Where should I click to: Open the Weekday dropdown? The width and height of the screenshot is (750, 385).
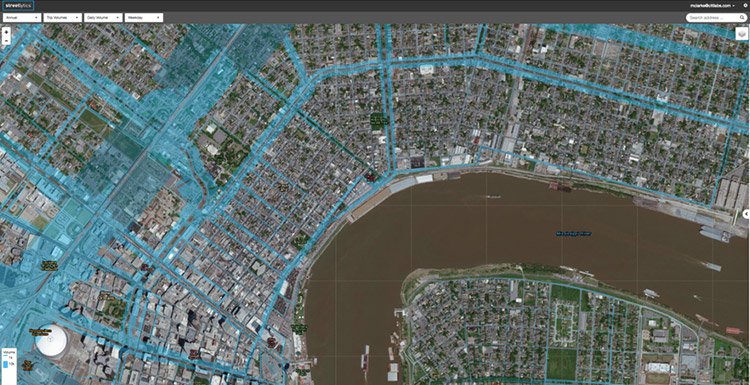[144, 18]
